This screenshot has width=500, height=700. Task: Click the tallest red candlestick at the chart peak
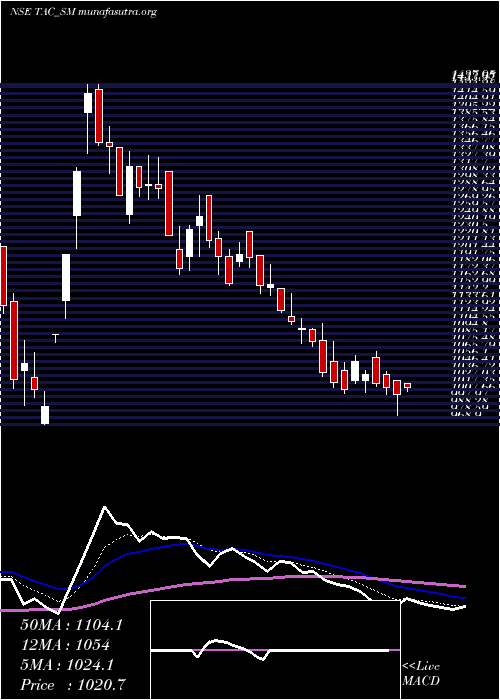click(99, 116)
